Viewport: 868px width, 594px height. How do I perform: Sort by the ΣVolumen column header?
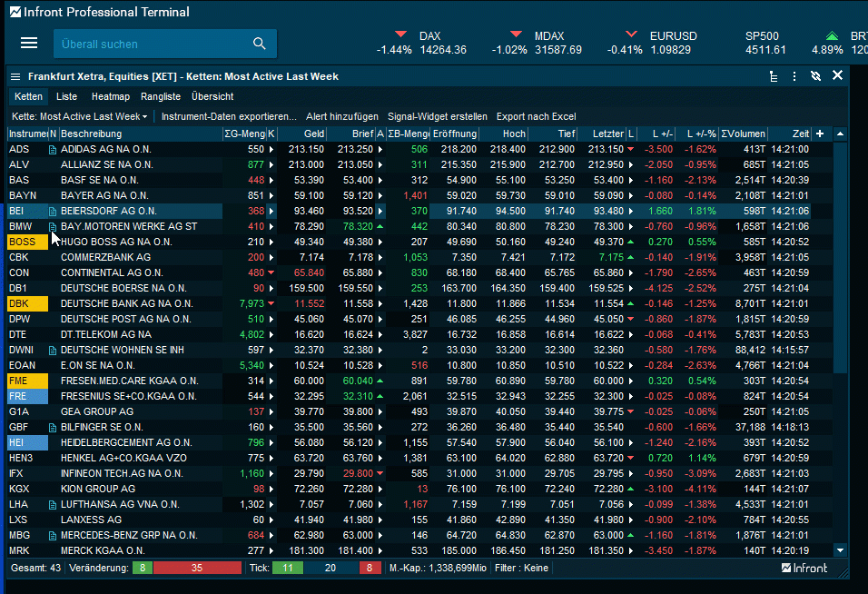pyautogui.click(x=744, y=134)
